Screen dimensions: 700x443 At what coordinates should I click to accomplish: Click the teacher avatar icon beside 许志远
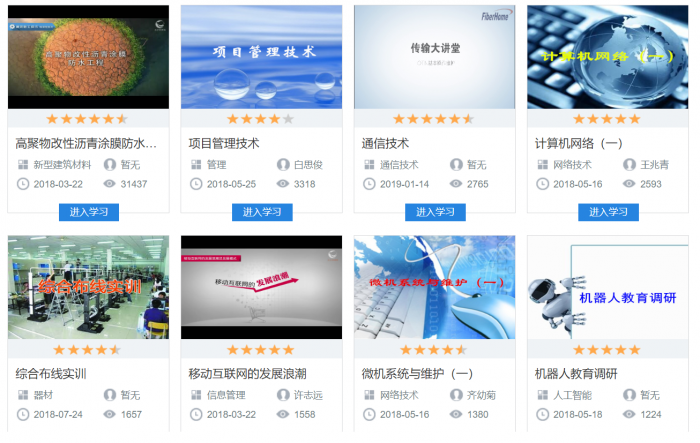pos(283,395)
